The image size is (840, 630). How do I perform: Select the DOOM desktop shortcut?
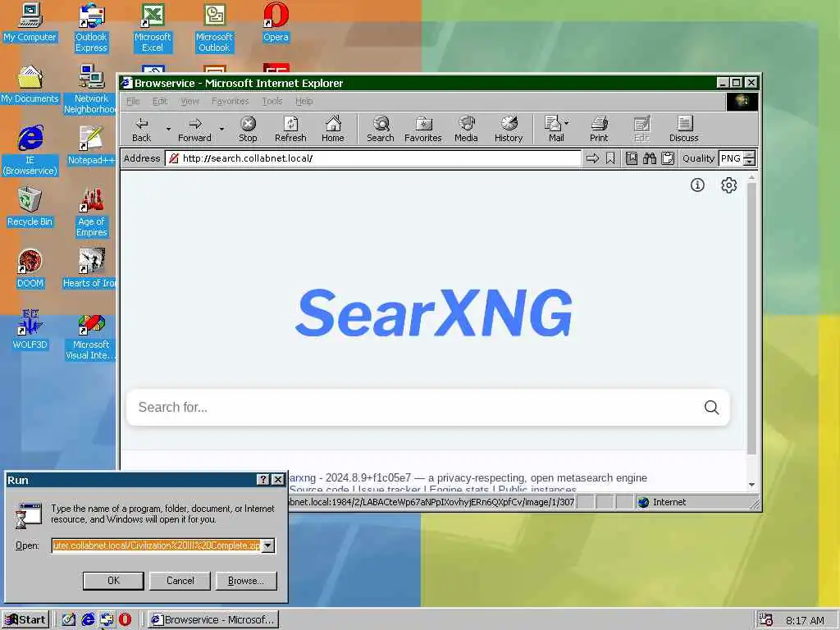tap(30, 269)
